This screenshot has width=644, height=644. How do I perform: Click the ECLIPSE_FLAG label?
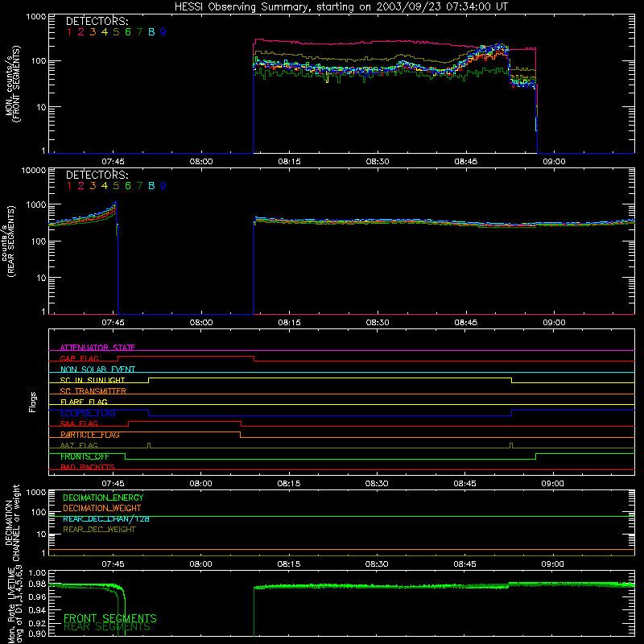click(x=88, y=413)
